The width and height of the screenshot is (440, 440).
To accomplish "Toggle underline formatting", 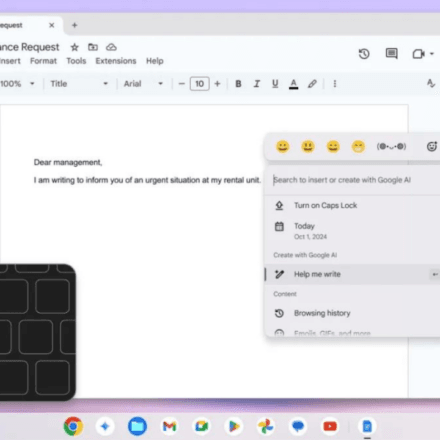I will pyautogui.click(x=275, y=84).
